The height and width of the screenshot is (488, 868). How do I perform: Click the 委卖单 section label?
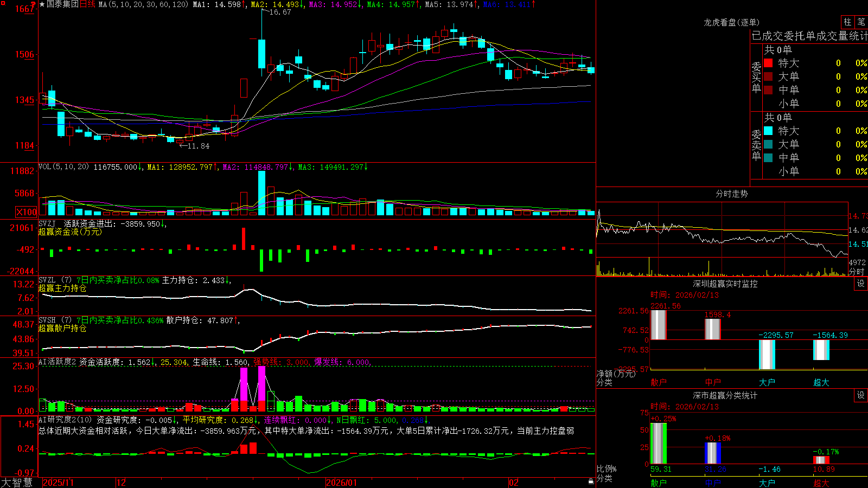(756, 145)
